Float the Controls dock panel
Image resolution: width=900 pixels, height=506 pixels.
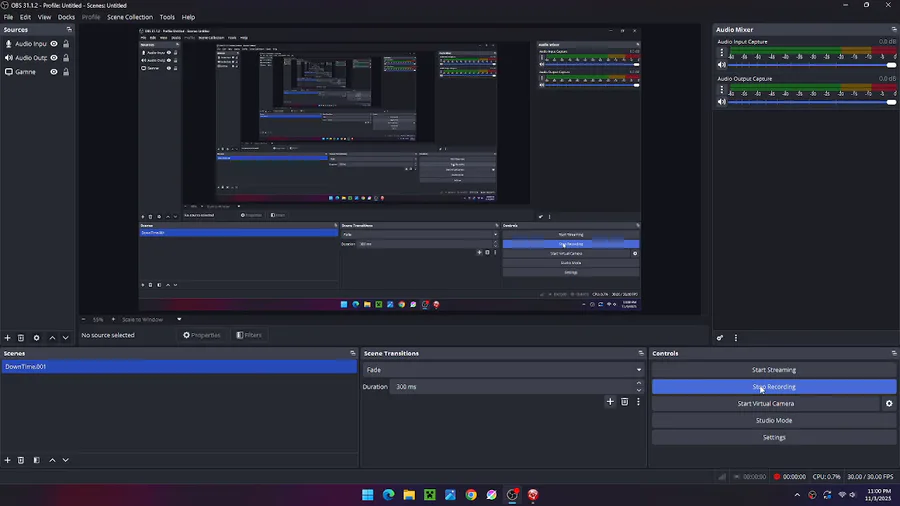[894, 353]
